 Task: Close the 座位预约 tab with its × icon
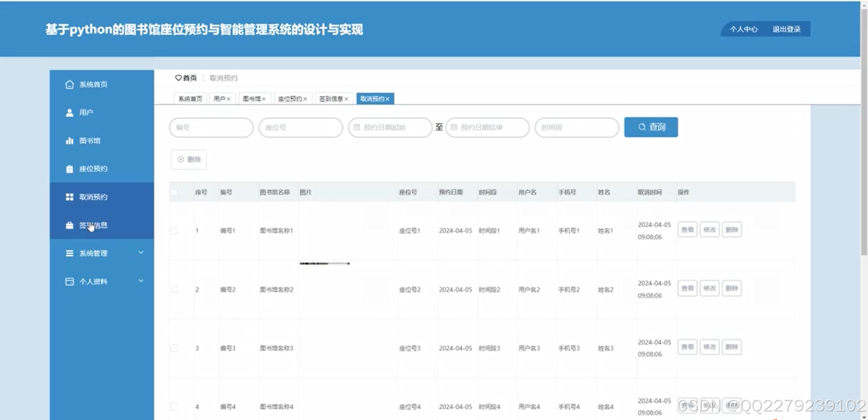305,99
